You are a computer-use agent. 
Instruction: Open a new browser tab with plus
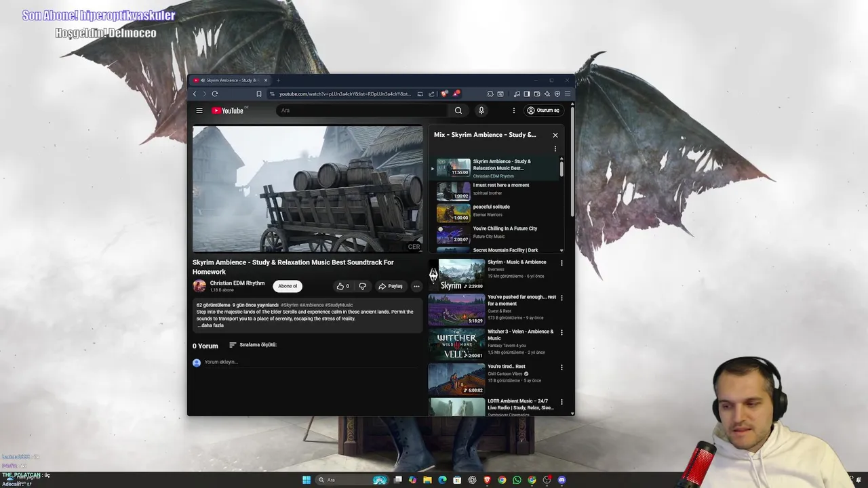(x=278, y=81)
